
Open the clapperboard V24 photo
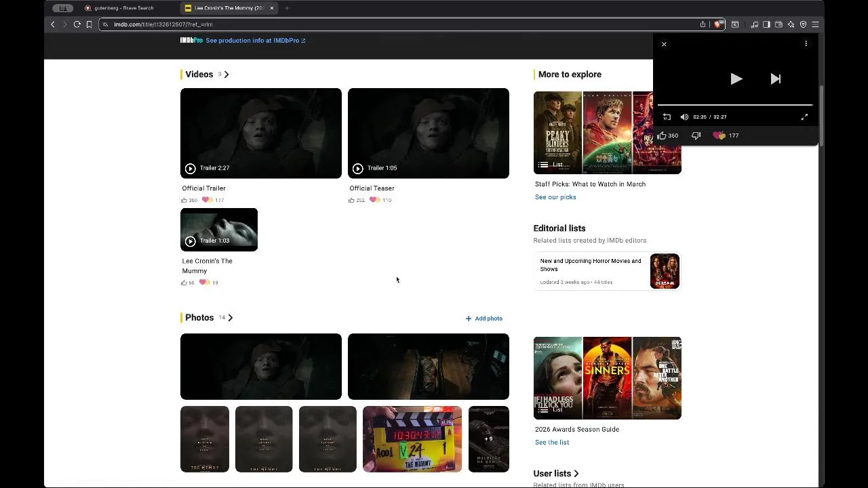412,439
